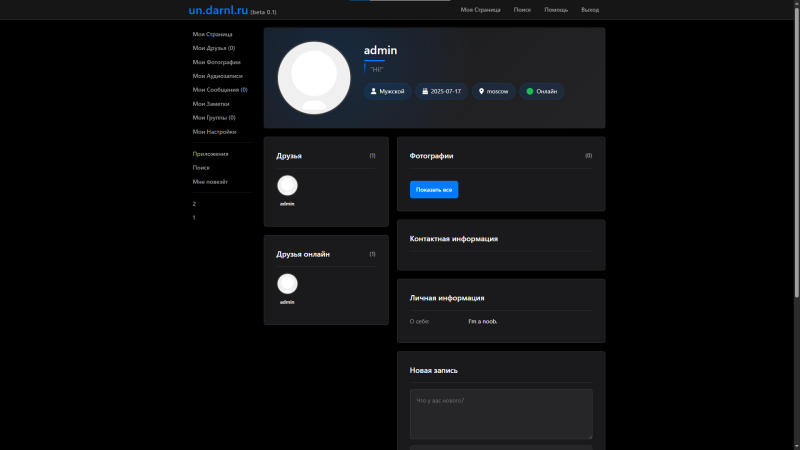Viewport: 800px width, 450px height.
Task: Open Мои Фотографии in the sidebar
Action: [216, 62]
